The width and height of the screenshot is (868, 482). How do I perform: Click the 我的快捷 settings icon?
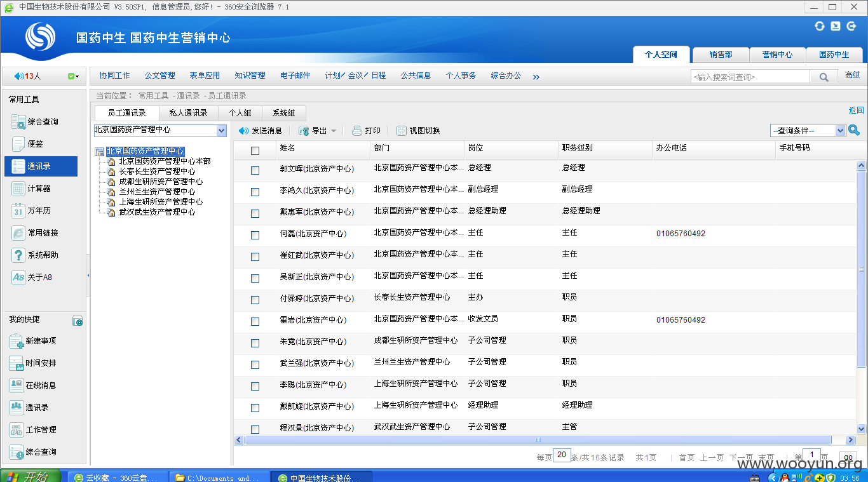[78, 321]
